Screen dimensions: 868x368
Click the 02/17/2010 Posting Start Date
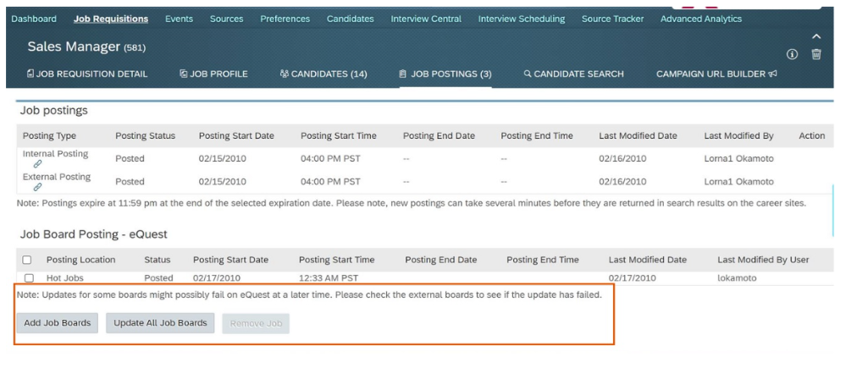coord(217,277)
